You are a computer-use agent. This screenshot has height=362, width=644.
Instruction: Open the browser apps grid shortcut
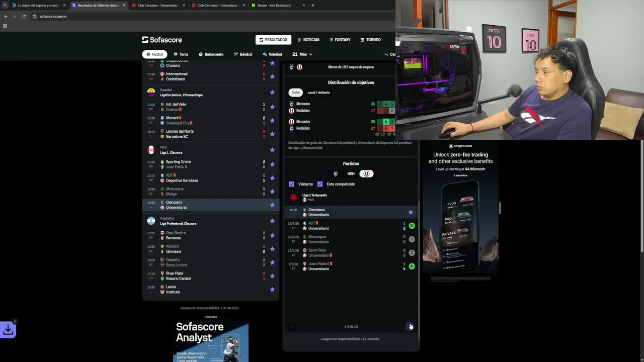coord(5,26)
